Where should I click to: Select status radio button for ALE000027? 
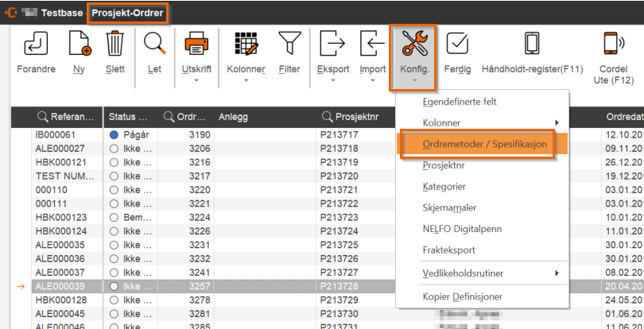(114, 149)
